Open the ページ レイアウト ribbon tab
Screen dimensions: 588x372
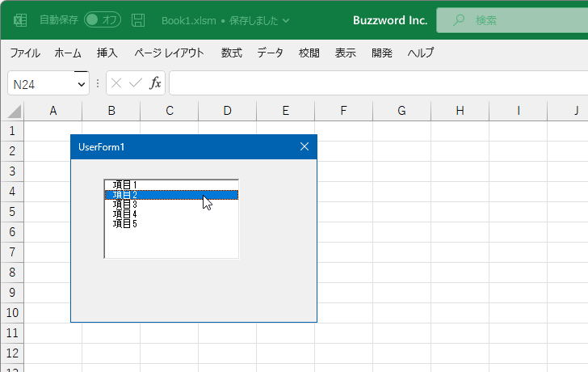[x=169, y=53]
